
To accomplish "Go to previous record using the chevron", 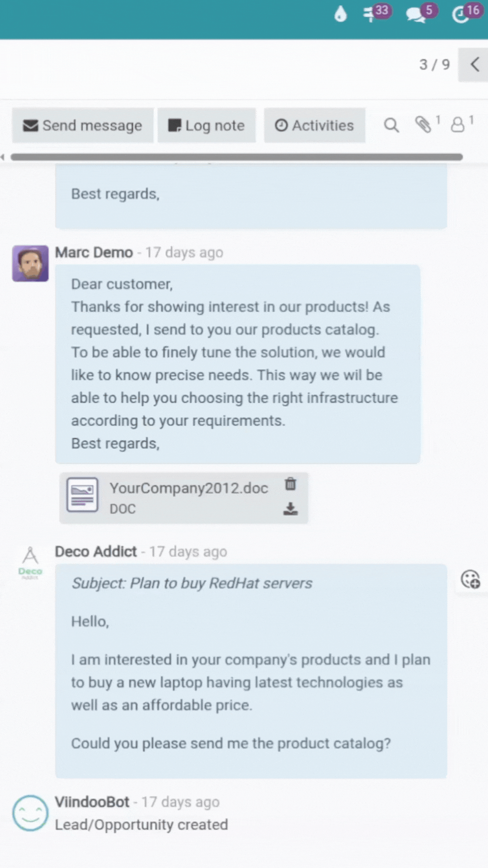I will 474,65.
